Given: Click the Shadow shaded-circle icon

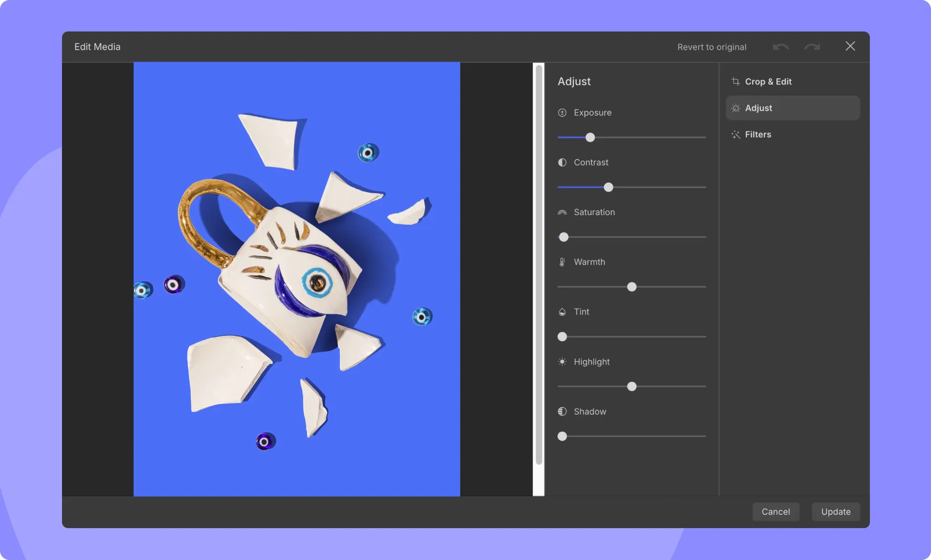Looking at the screenshot, I should coord(562,411).
